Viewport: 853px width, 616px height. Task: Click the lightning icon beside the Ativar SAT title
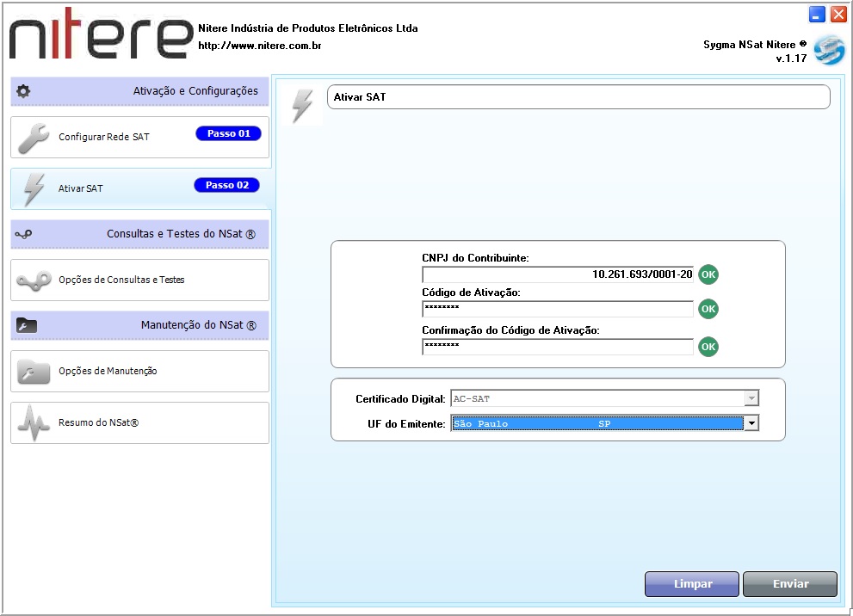click(302, 106)
